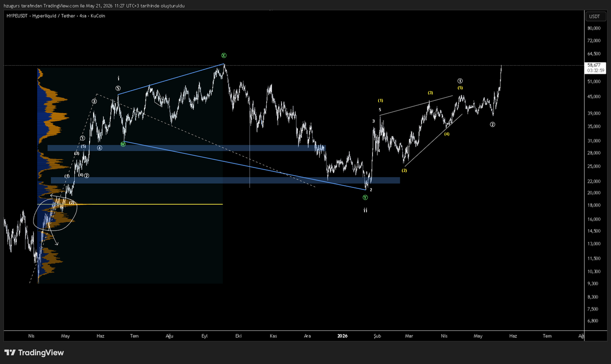Click the snapshot caption mentioning TradingView.com
Image resolution: width=611 pixels, height=364 pixels.
[94, 5]
